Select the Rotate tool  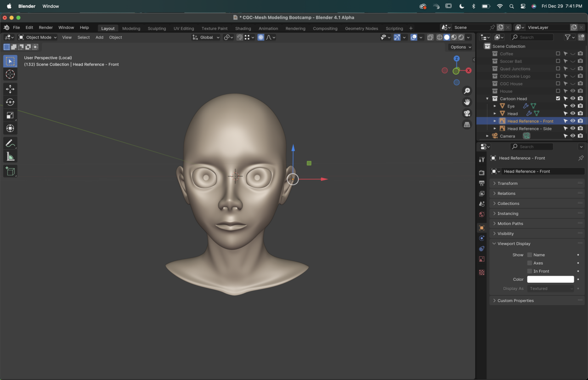click(10, 102)
